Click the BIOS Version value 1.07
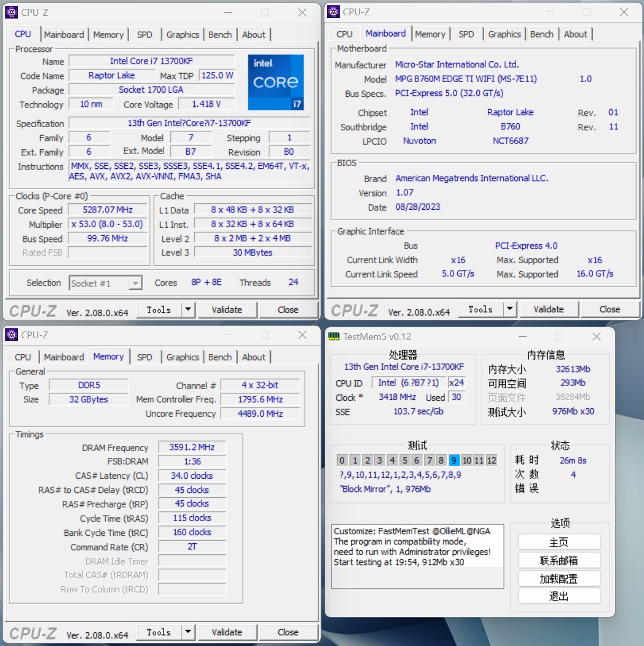644x646 pixels. click(x=405, y=193)
